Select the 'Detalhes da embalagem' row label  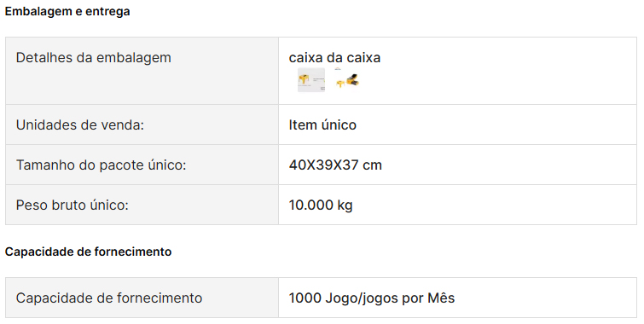[x=94, y=57]
